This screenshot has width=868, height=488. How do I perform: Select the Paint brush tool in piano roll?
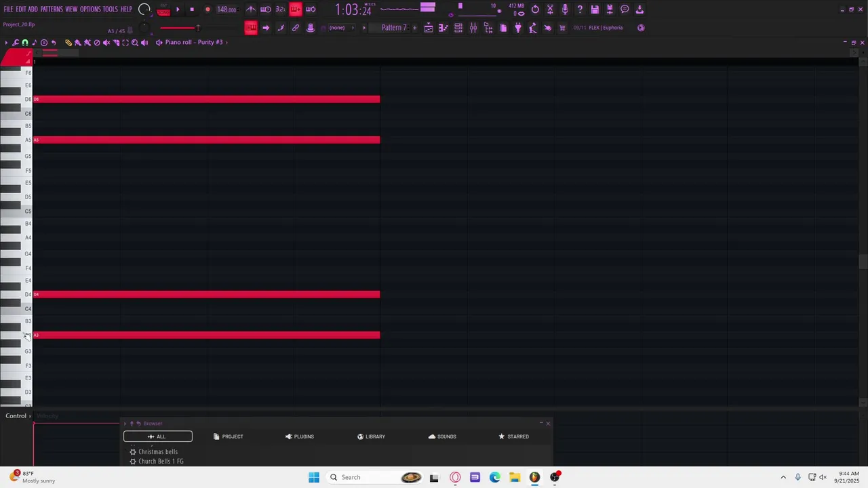[78, 43]
